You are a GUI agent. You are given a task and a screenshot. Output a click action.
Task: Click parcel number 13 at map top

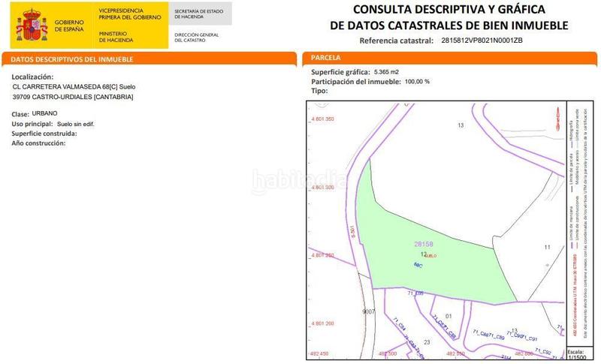(461, 125)
